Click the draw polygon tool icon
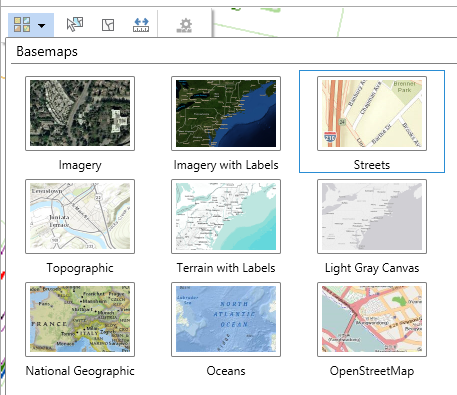Viewport: 457px width, 395px height. pyautogui.click(x=108, y=25)
